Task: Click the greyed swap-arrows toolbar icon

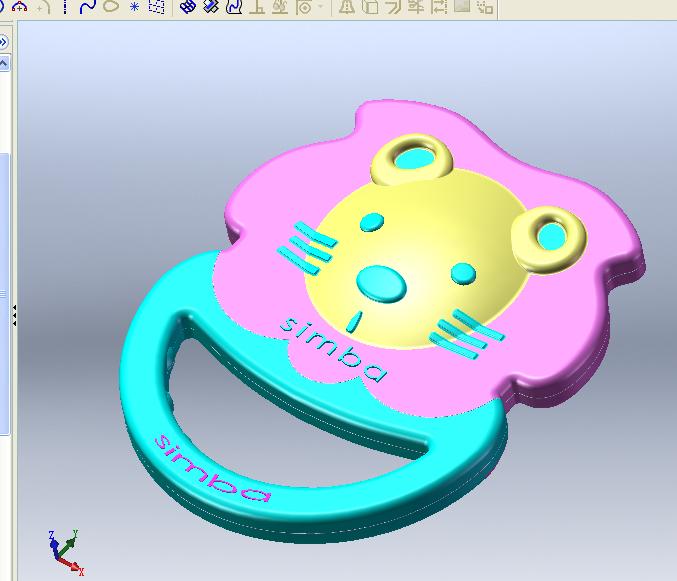Action: click(x=438, y=6)
